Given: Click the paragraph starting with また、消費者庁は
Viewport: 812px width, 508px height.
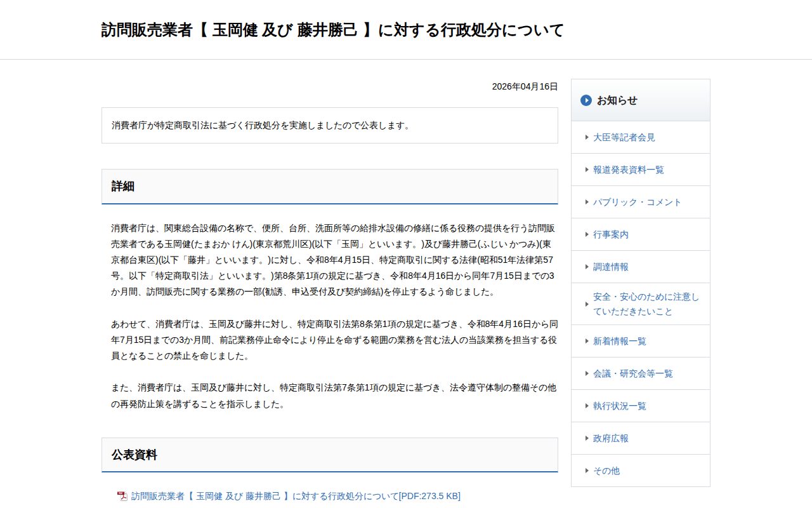Looking at the screenshot, I should (334, 396).
